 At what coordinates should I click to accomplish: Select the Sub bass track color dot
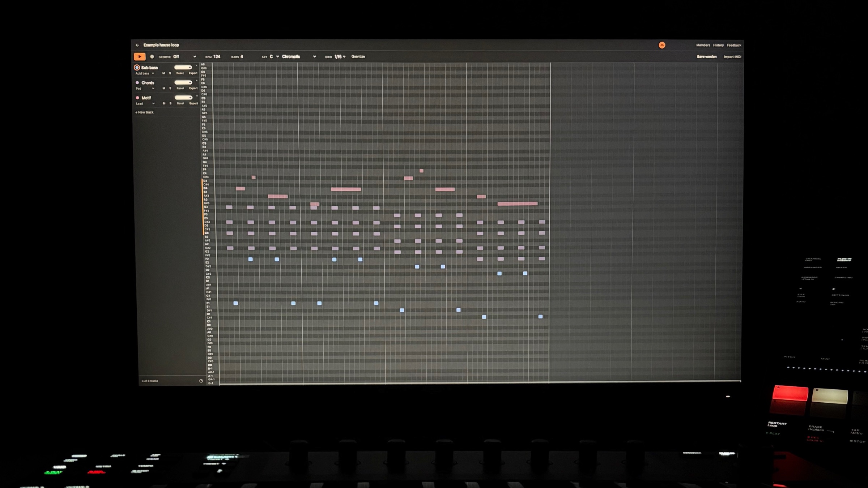coord(137,68)
